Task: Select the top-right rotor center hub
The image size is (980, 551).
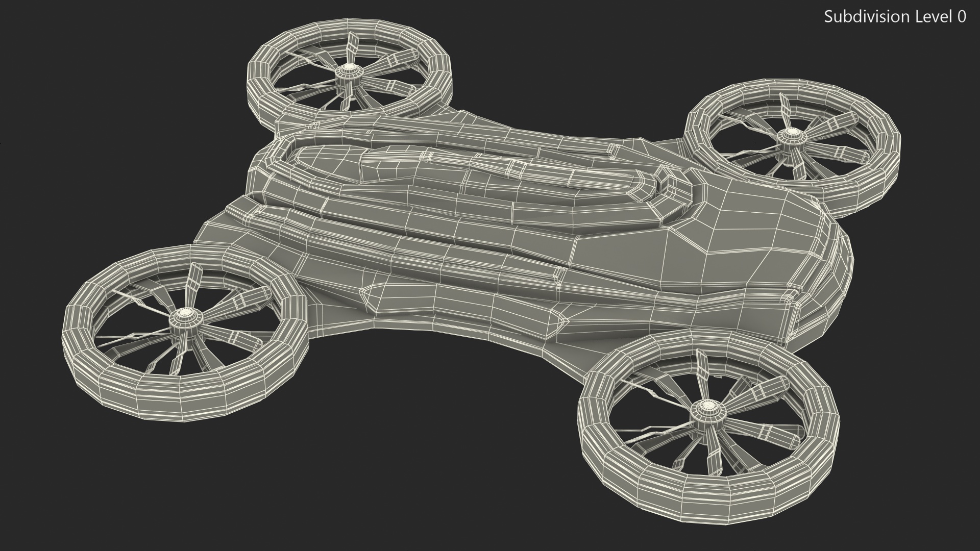Action: 791,134
